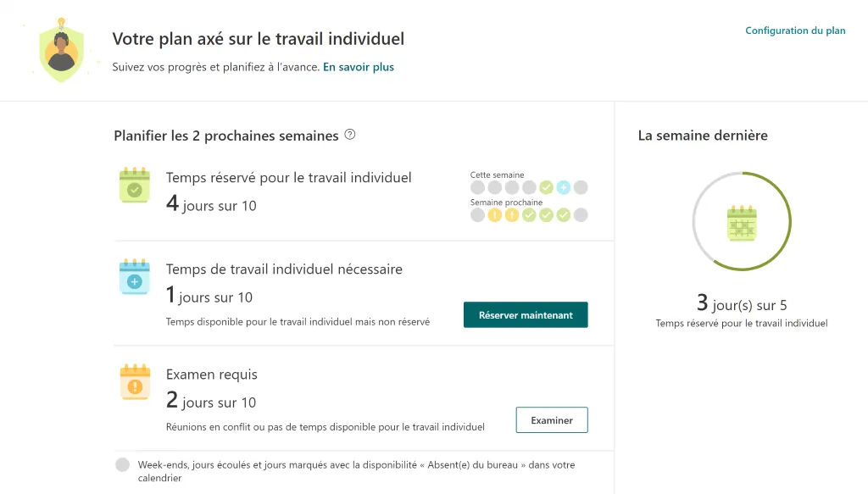Click the green check day in Cette semaine
This screenshot has height=494, width=868.
(x=546, y=188)
